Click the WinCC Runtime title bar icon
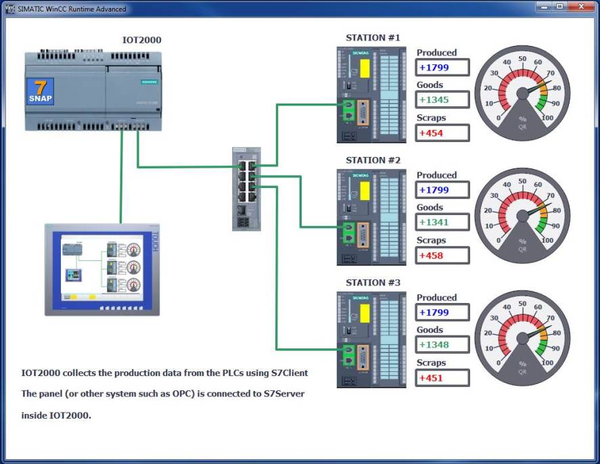 coord(10,8)
